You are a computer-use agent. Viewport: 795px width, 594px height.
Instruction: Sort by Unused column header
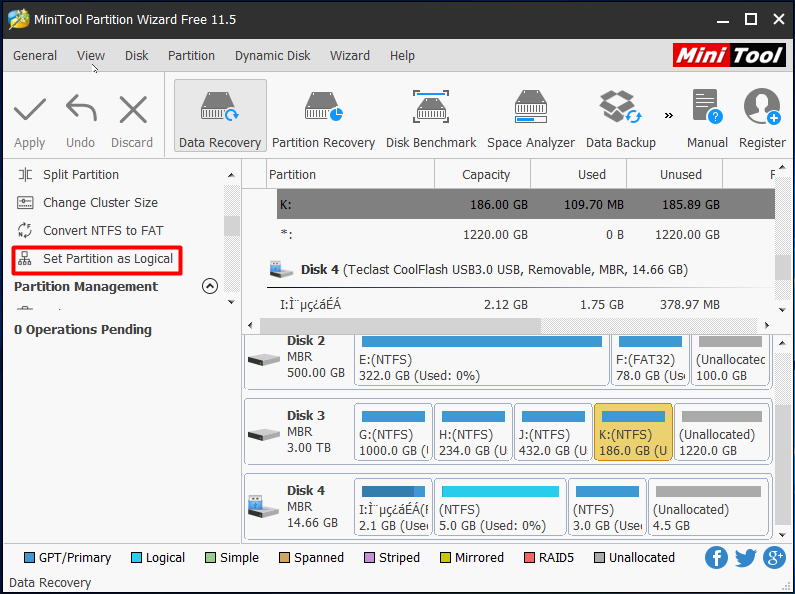[674, 174]
